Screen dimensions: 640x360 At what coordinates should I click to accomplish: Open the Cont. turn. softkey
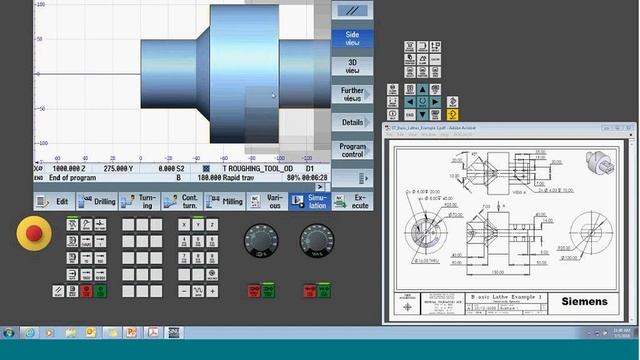[182, 202]
